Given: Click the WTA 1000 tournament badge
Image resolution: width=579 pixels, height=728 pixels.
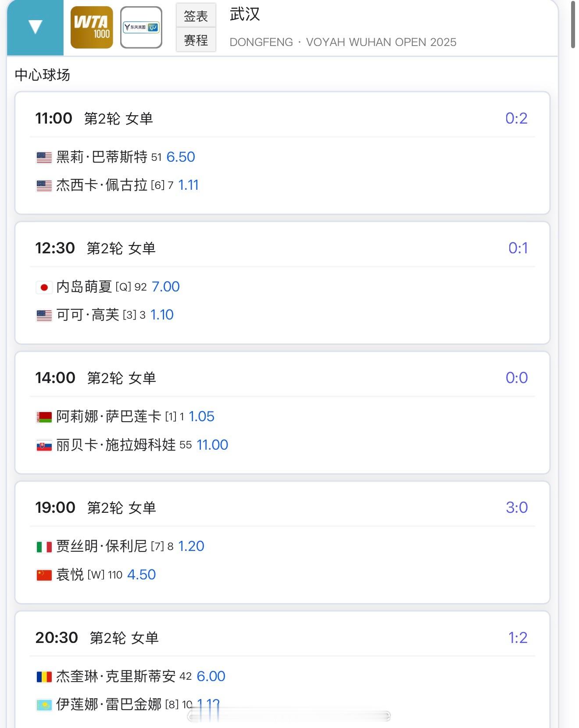Looking at the screenshot, I should (92, 28).
